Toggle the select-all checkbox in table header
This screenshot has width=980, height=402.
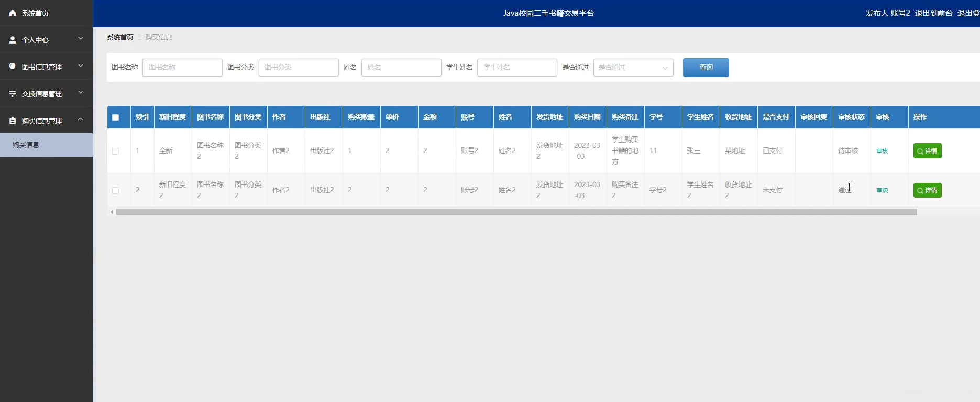(x=116, y=117)
